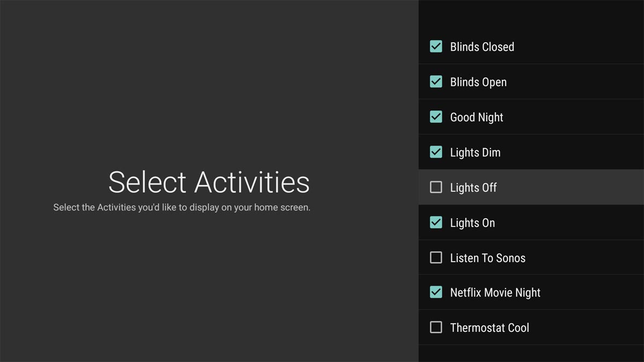The height and width of the screenshot is (362, 644).
Task: Deselect the Netflix Movie Night checkbox
Action: (x=436, y=292)
